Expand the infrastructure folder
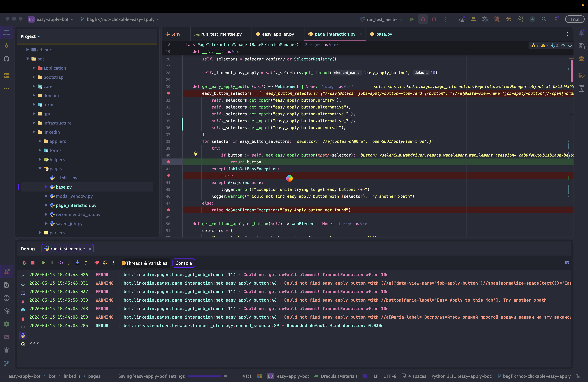This screenshot has height=382, width=588. 34,123
